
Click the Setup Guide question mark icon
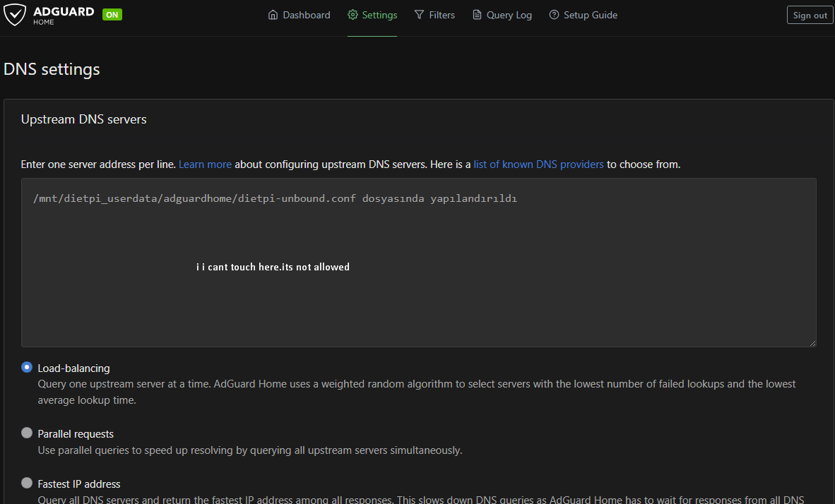pos(555,15)
